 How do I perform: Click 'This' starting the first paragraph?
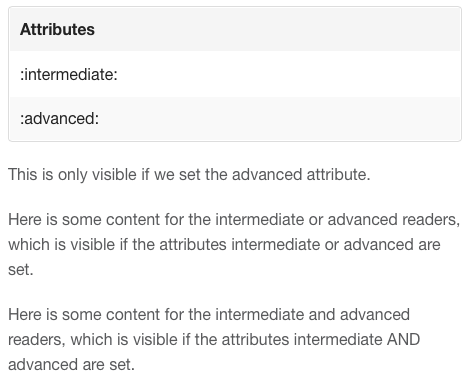(22, 174)
